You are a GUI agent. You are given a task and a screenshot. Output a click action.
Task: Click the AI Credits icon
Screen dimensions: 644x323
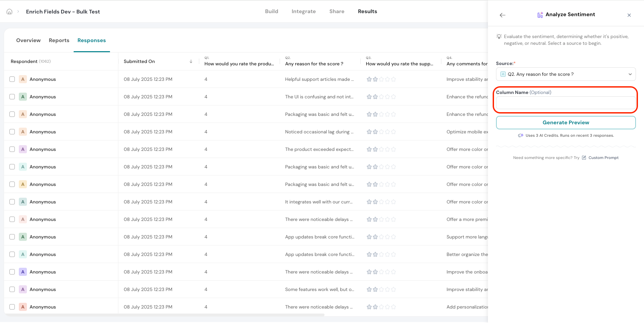point(521,135)
